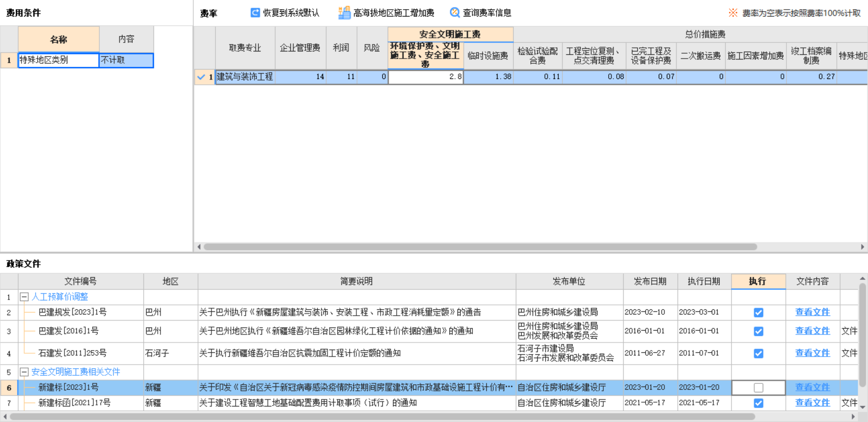Click the temporary facilities fee 1.38
Viewport: 868px width, 422px height.
click(x=488, y=77)
